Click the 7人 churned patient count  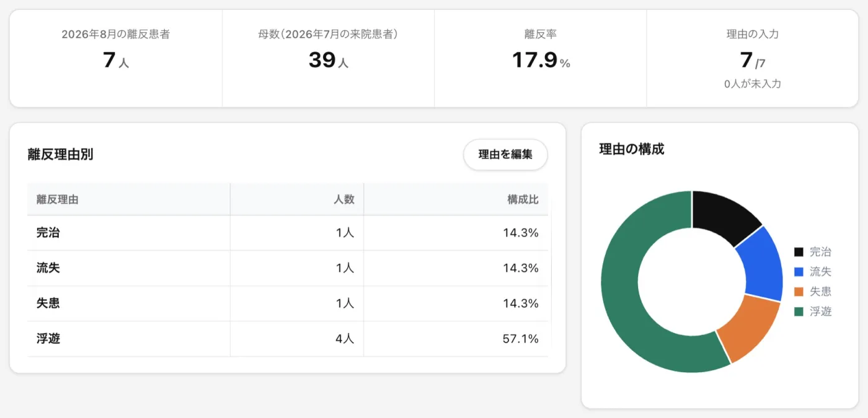click(116, 60)
